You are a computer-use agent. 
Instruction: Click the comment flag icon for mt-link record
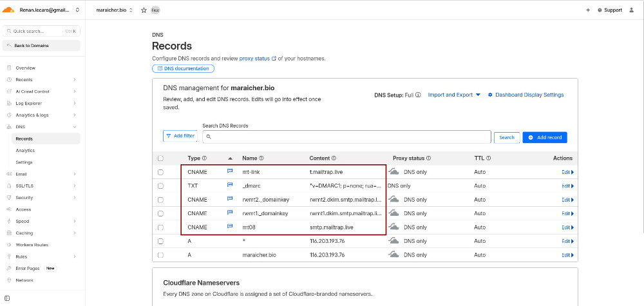tap(230, 172)
